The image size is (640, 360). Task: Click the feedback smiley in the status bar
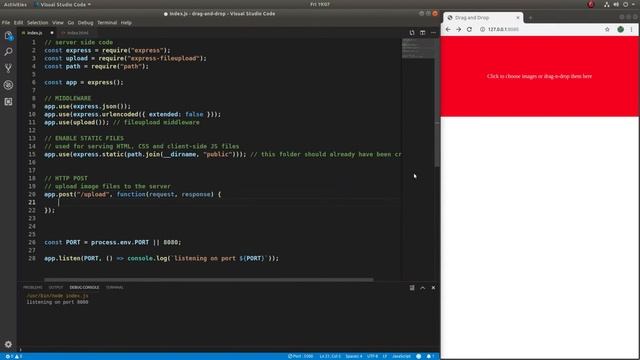tap(418, 356)
